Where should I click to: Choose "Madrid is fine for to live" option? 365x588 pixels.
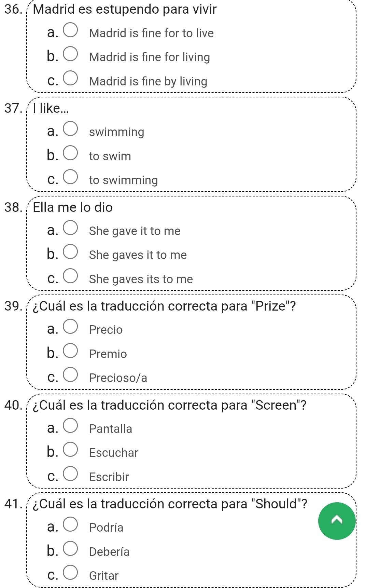coord(71,29)
